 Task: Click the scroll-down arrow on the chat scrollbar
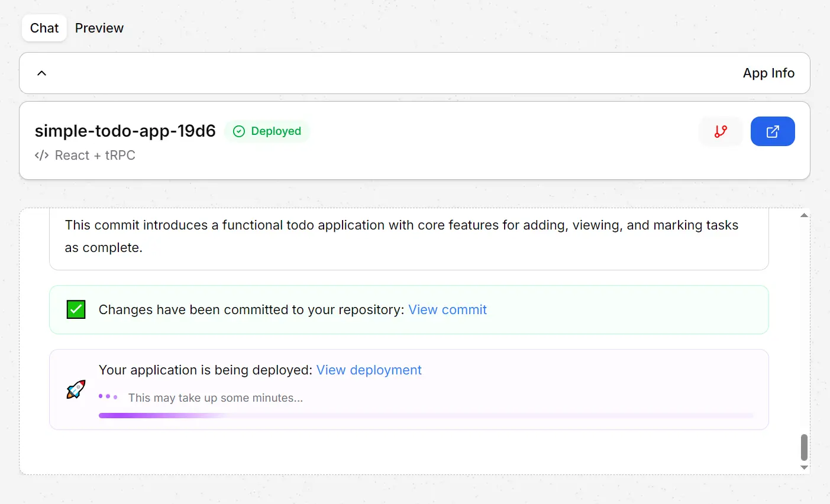point(804,467)
